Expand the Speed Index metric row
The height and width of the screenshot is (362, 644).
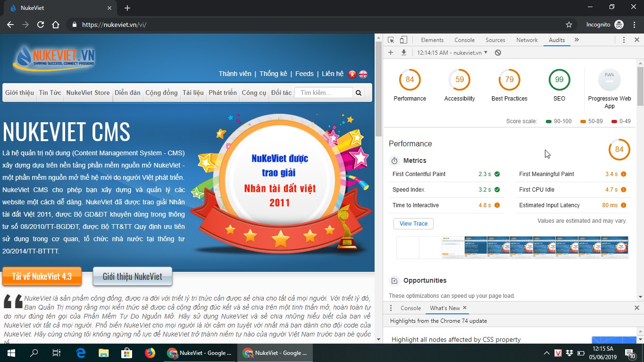pyautogui.click(x=446, y=190)
